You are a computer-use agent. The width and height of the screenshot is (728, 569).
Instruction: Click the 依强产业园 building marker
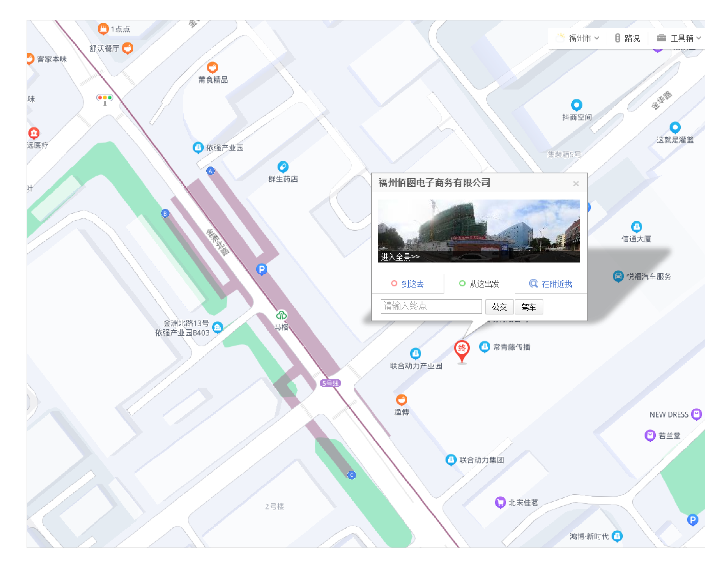pyautogui.click(x=198, y=148)
